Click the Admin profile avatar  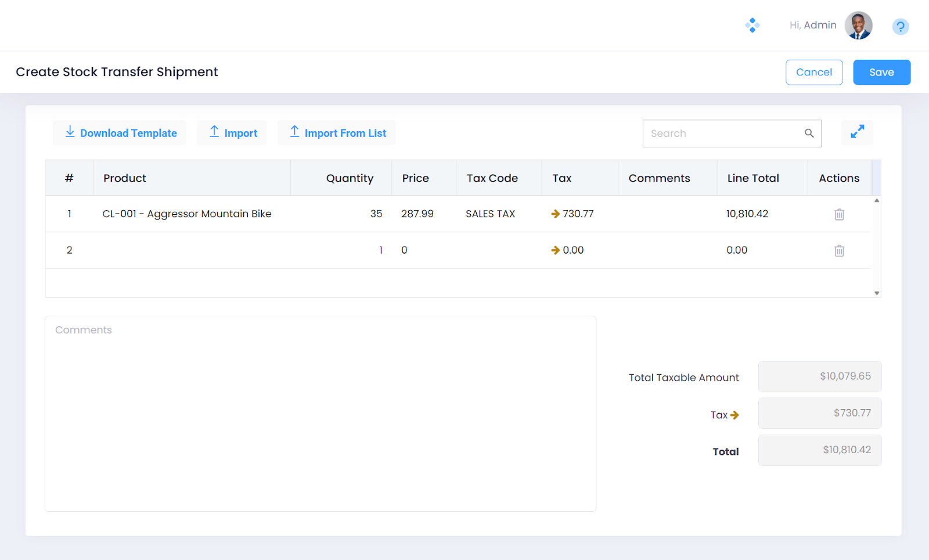click(858, 26)
